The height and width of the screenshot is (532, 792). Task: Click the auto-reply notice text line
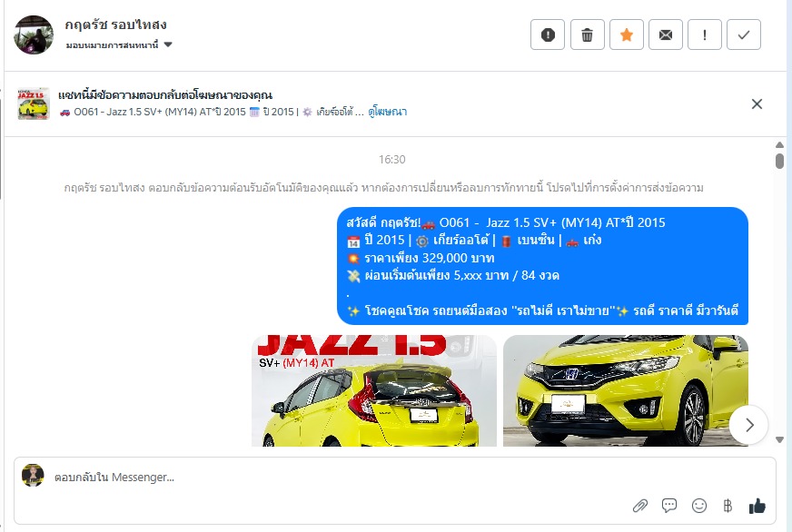tap(384, 188)
